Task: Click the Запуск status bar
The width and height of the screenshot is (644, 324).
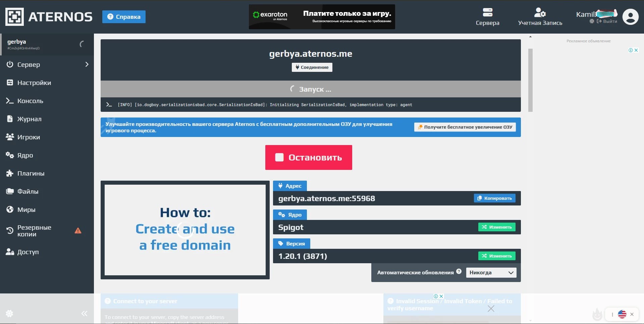Action: [311, 89]
